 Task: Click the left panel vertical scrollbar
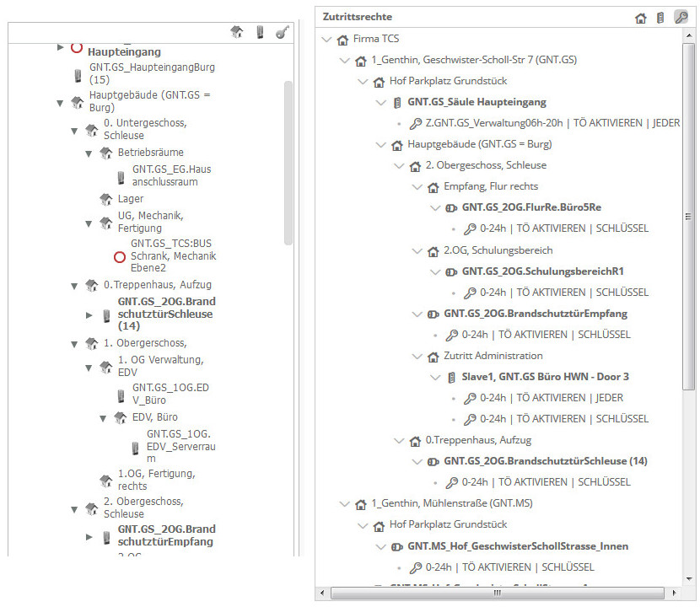tap(288, 160)
